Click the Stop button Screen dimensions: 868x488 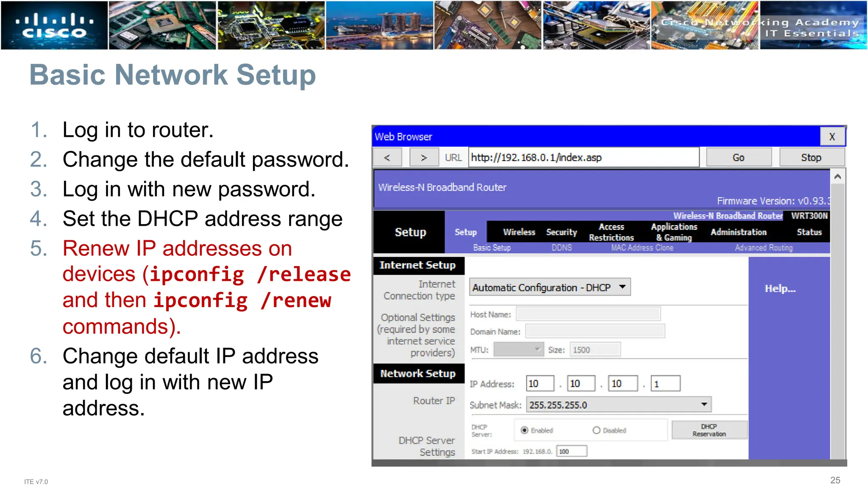[x=811, y=158]
